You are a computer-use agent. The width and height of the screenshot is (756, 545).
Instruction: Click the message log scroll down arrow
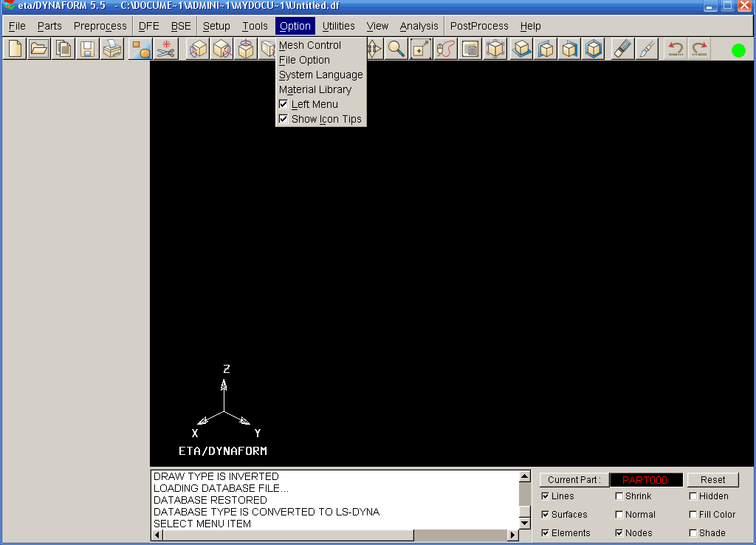[525, 523]
